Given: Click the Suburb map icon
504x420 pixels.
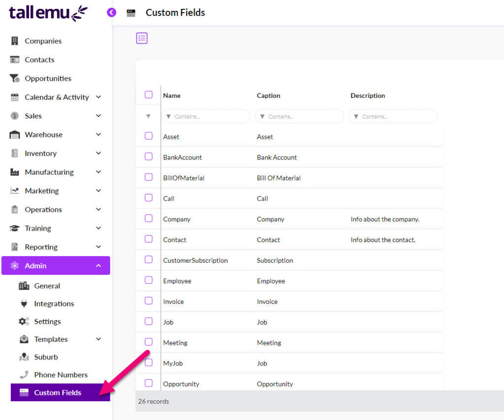Looking at the screenshot, I should tap(24, 357).
